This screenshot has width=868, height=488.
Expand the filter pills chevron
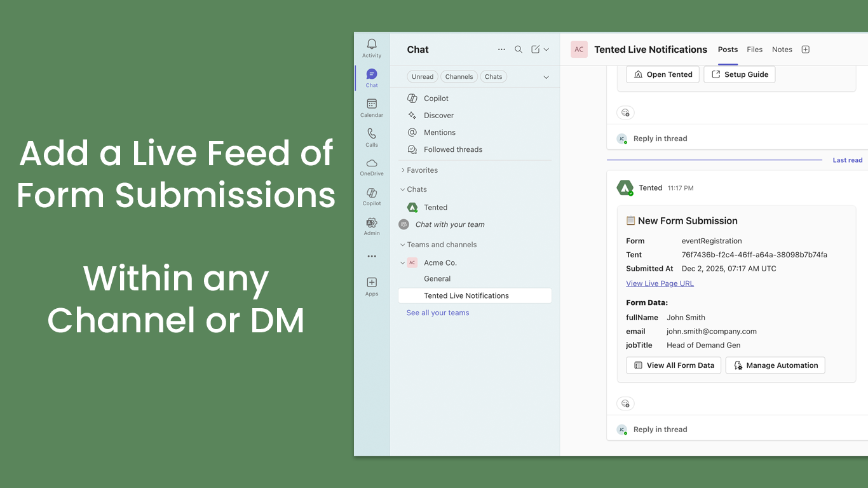point(546,77)
